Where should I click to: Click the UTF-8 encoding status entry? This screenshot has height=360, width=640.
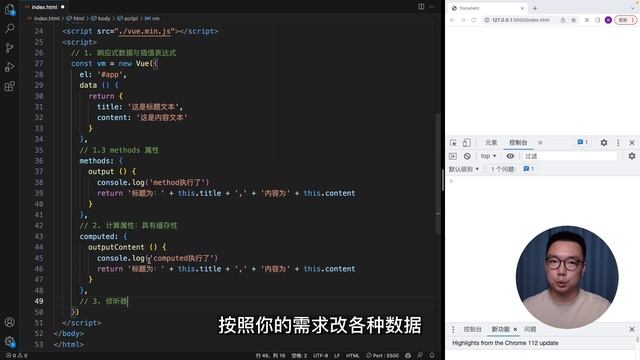click(321, 356)
